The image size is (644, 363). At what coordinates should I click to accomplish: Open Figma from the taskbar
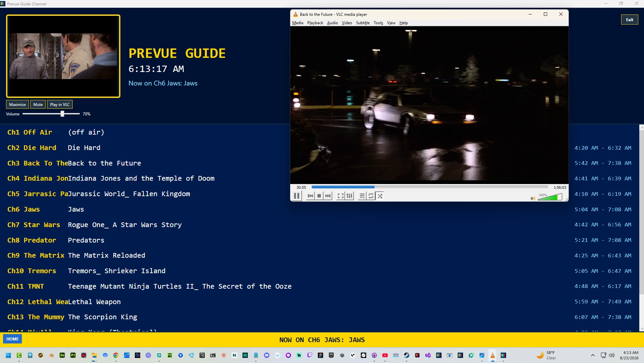pos(320,355)
